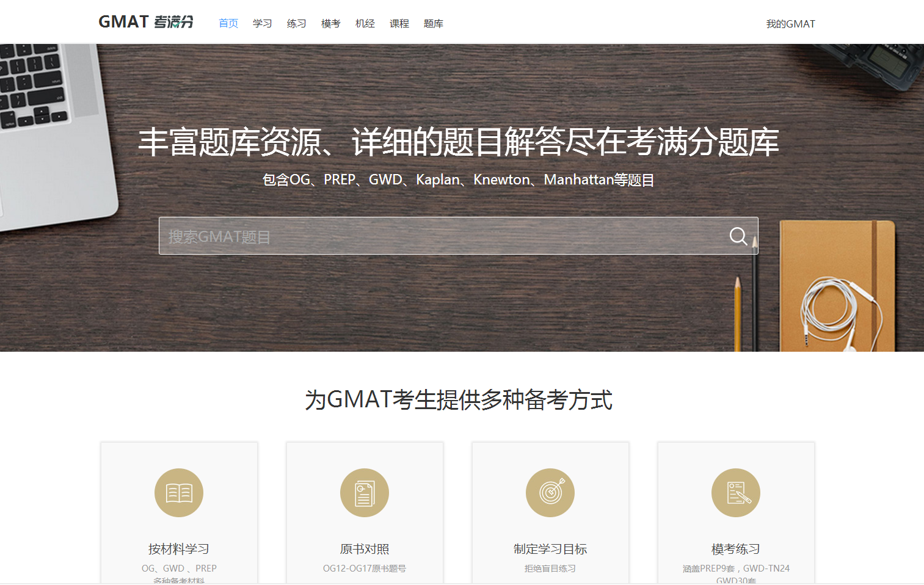Switch to the 学习 tab
Image resolution: width=924 pixels, height=585 pixels.
(262, 23)
